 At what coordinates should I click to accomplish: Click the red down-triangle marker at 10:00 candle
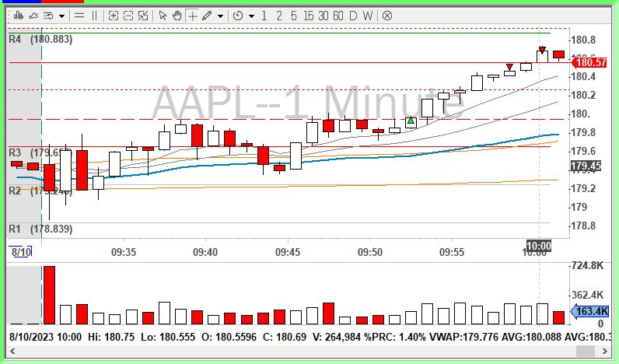click(x=543, y=50)
